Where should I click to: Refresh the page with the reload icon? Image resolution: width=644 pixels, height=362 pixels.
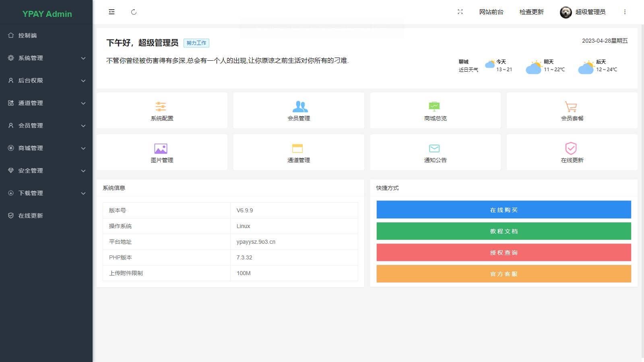[134, 12]
